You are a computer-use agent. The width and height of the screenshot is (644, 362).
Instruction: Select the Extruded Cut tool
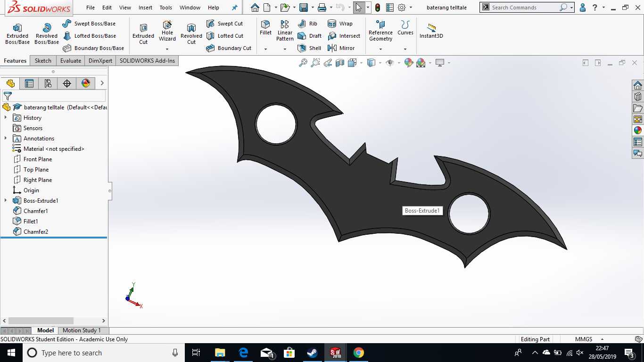[x=143, y=34]
